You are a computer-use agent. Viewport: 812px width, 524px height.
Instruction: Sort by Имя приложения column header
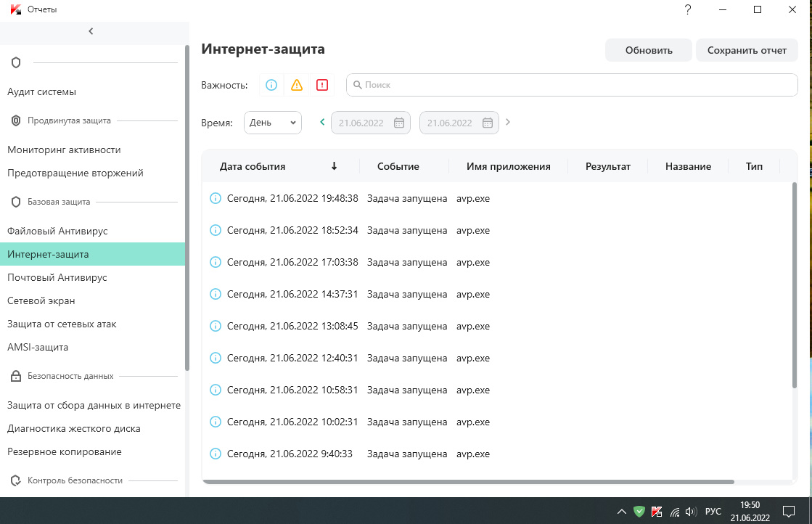coord(509,166)
